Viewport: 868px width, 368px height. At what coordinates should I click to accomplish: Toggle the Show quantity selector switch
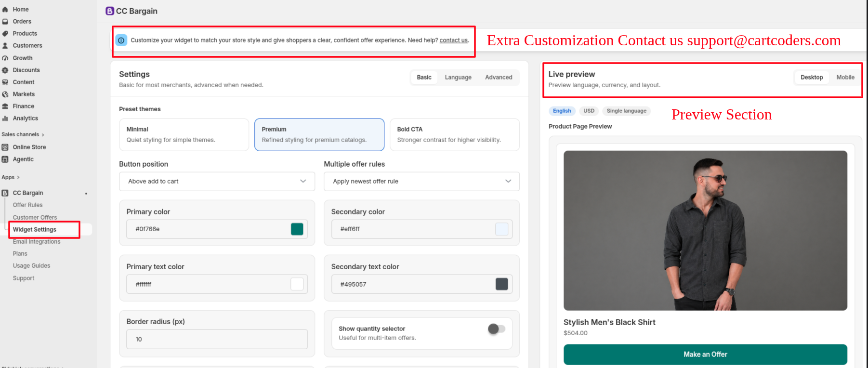(497, 329)
